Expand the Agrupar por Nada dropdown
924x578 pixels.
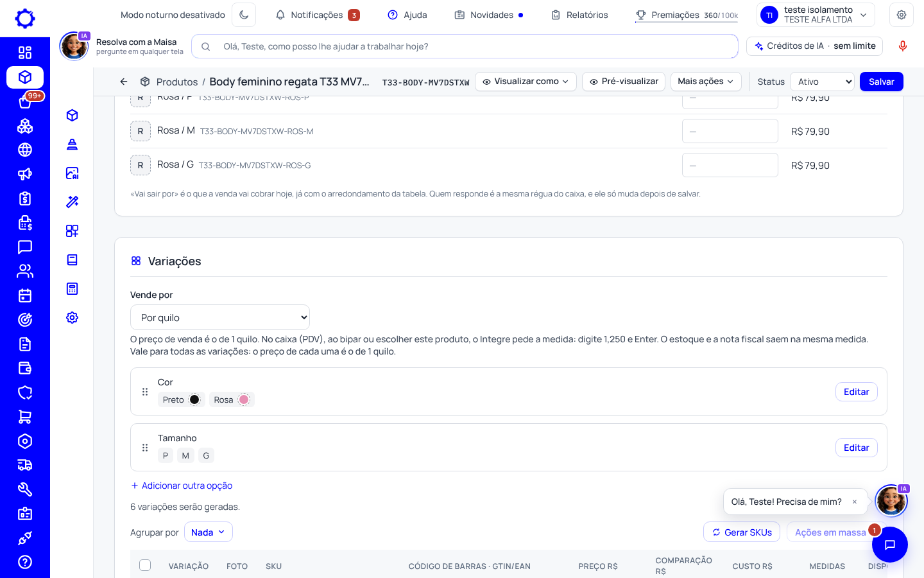click(209, 532)
